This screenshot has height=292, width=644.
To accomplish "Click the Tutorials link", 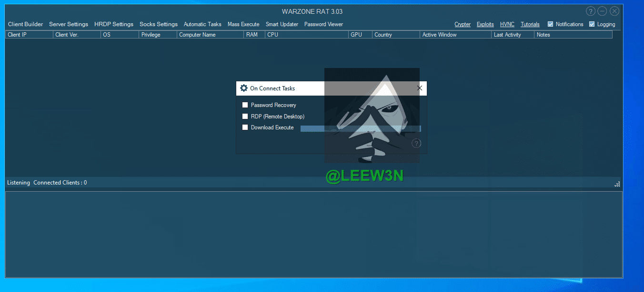I will (530, 24).
